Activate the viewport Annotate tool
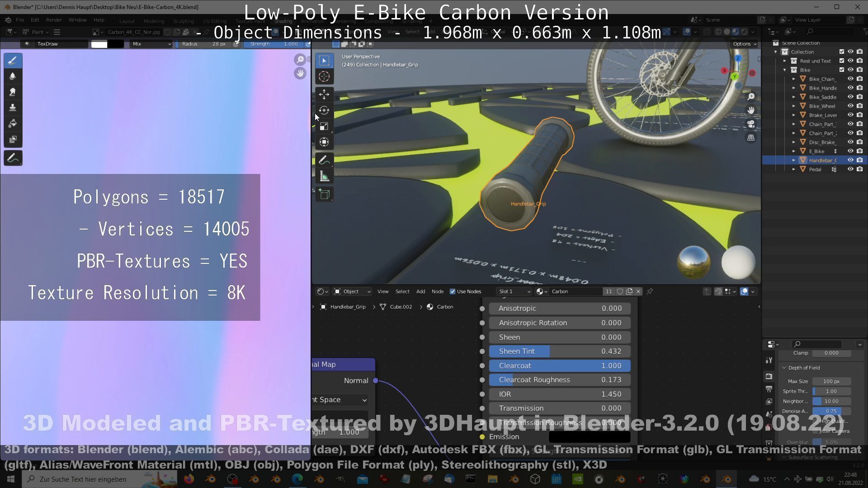 pos(324,160)
